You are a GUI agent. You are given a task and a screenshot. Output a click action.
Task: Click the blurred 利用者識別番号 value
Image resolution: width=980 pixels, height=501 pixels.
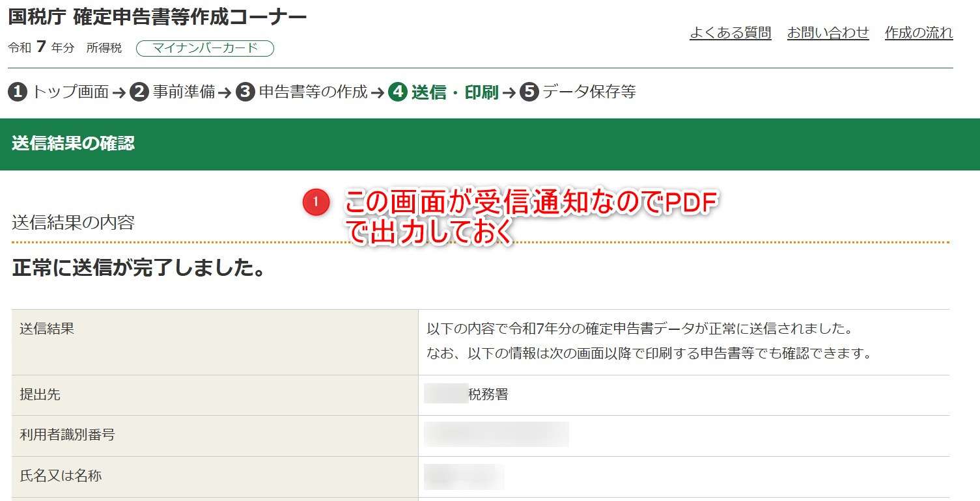click(x=496, y=435)
